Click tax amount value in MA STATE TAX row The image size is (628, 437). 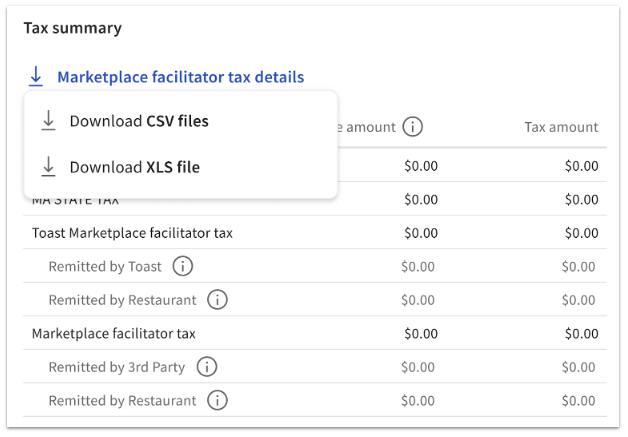581,199
